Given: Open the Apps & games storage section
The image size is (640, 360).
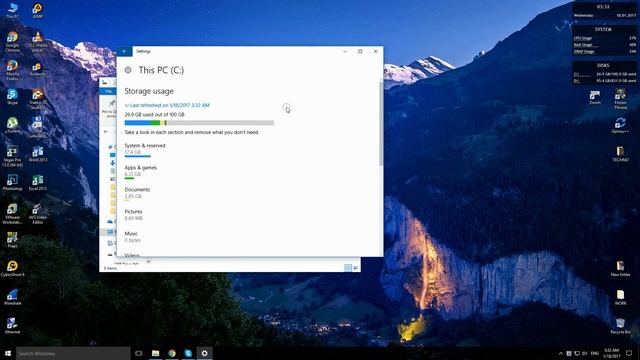Looking at the screenshot, I should tap(140, 172).
